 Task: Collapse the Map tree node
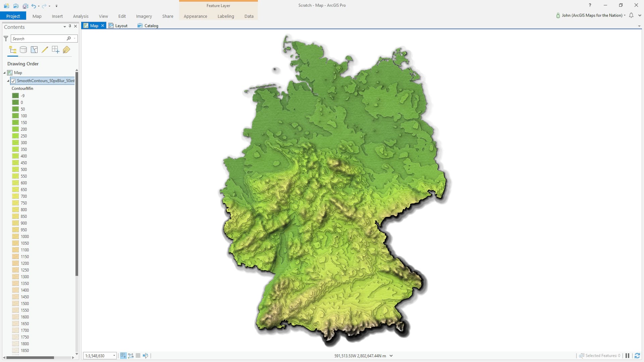[x=4, y=73]
